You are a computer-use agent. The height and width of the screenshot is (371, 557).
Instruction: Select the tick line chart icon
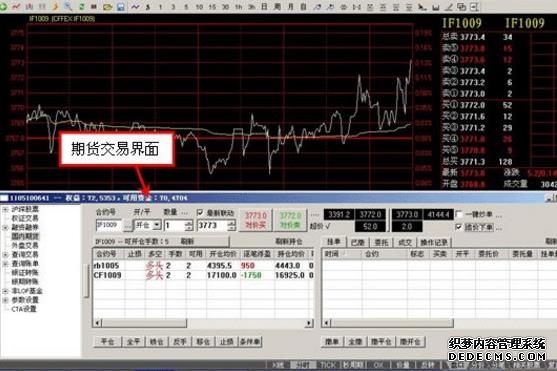[x=135, y=6]
